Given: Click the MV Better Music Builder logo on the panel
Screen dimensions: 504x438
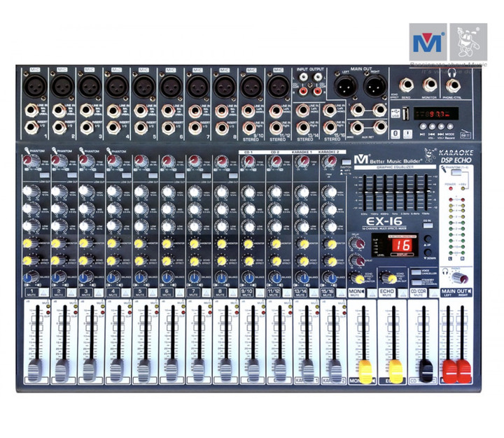Looking at the screenshot, I should (x=388, y=160).
